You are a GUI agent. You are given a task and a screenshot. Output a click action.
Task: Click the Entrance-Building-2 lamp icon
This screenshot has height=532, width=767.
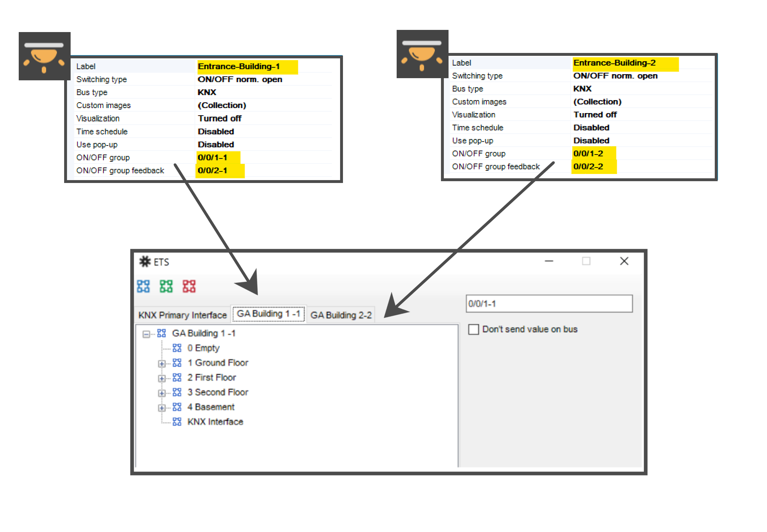click(x=422, y=54)
